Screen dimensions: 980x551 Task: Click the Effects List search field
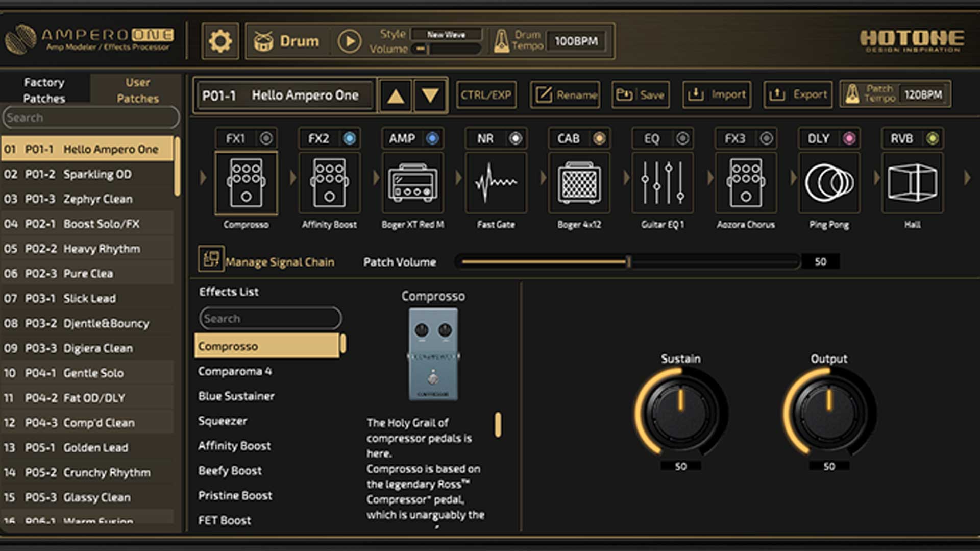(x=270, y=319)
